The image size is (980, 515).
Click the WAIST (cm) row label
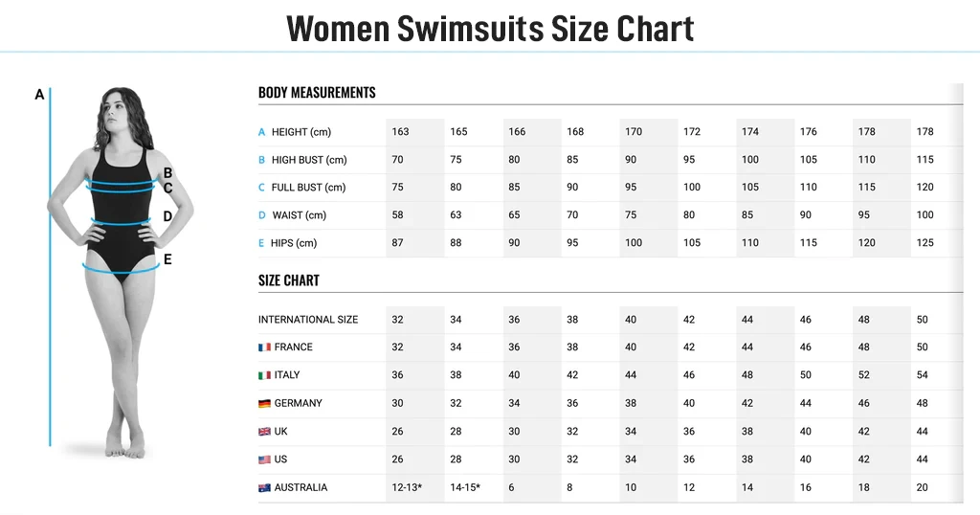pos(300,215)
